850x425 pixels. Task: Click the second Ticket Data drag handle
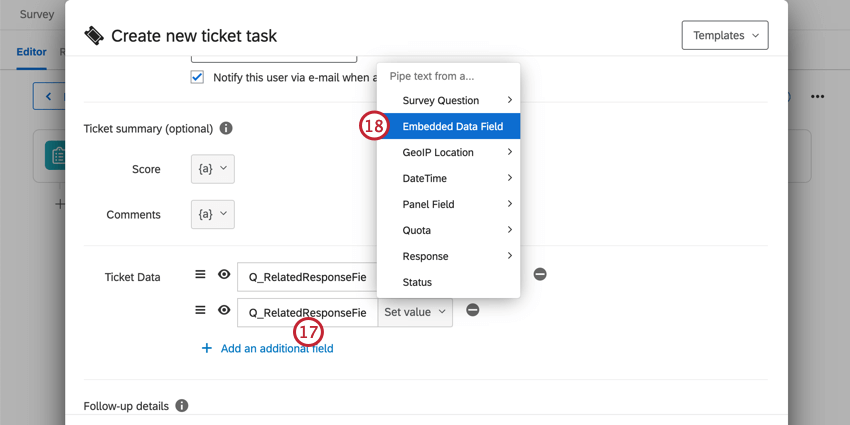pos(200,311)
